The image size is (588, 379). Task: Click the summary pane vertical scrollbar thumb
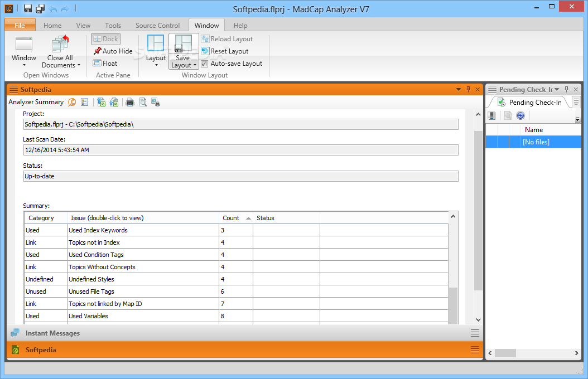click(478, 211)
